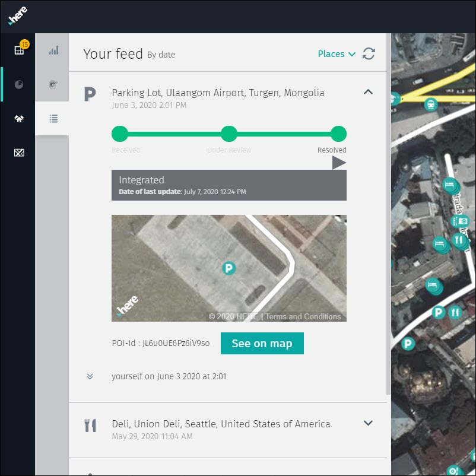This screenshot has width=476, height=476.
Task: Open the parking lot satellite thumbnail
Action: pyautogui.click(x=229, y=268)
